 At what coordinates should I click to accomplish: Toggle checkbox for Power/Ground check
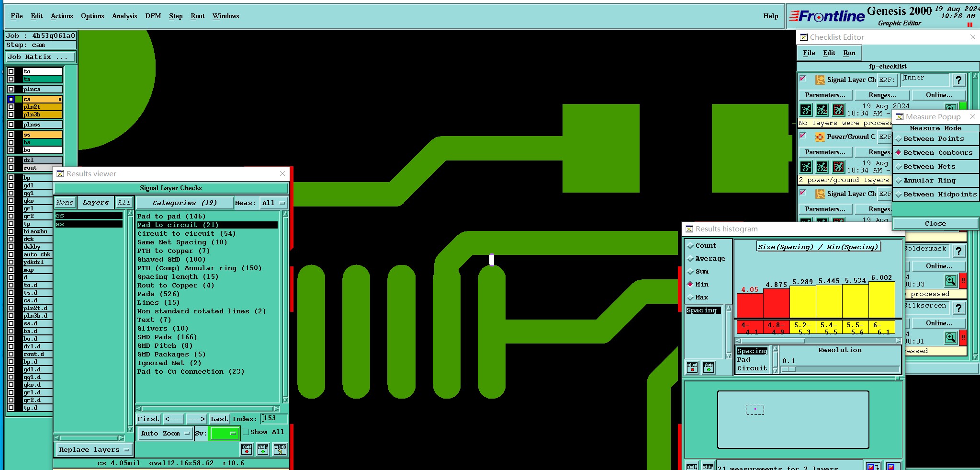pyautogui.click(x=803, y=136)
